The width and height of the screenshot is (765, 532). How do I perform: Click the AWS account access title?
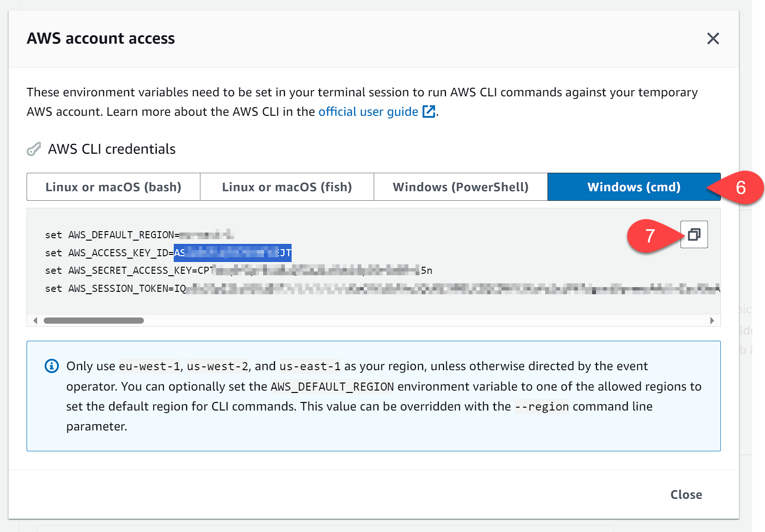click(101, 38)
